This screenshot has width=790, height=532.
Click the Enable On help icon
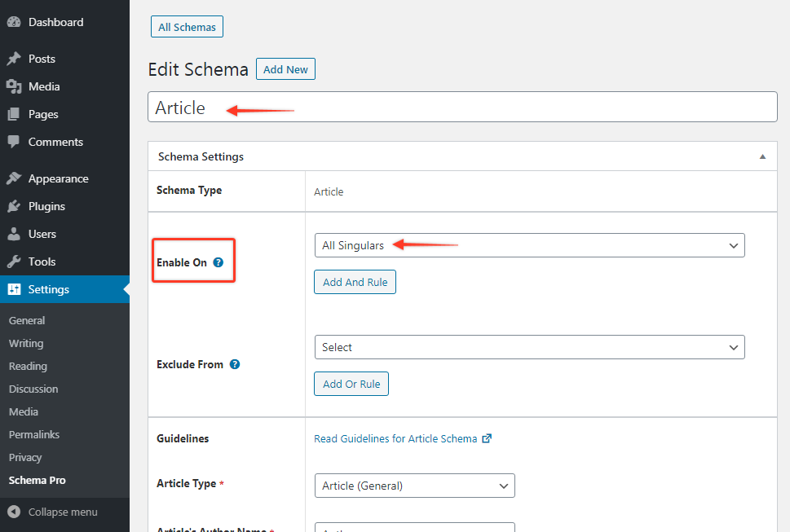[218, 263]
